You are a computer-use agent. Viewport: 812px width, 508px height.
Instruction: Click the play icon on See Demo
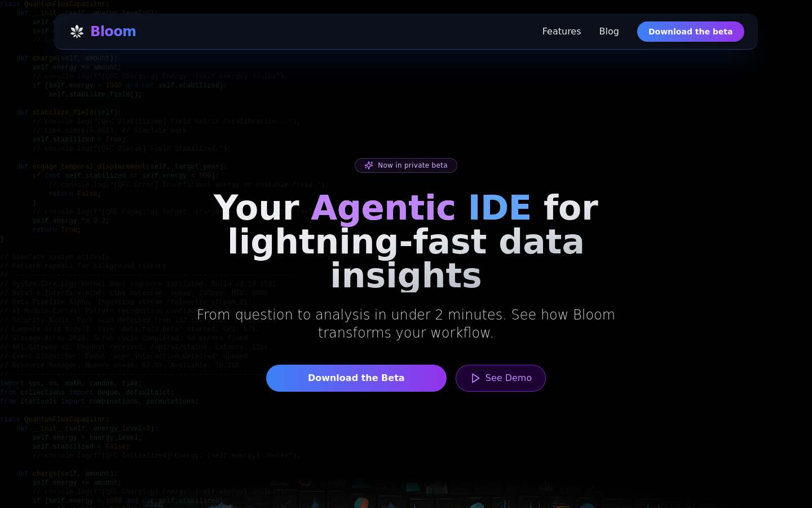475,378
